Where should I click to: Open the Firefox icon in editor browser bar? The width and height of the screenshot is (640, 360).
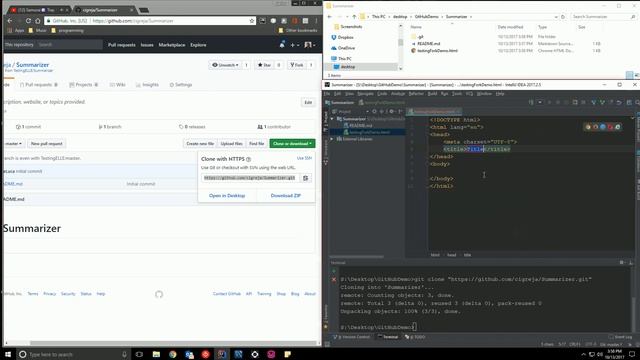(596, 127)
